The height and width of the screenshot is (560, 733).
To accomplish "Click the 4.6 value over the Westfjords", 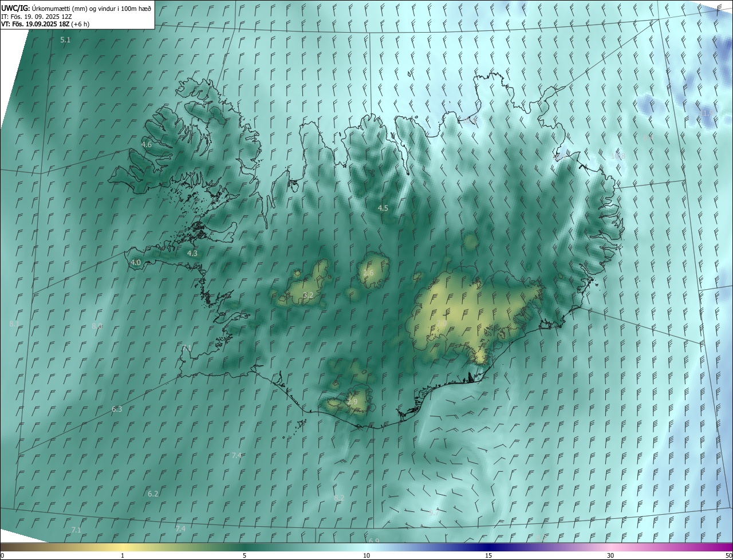I will tap(147, 145).
